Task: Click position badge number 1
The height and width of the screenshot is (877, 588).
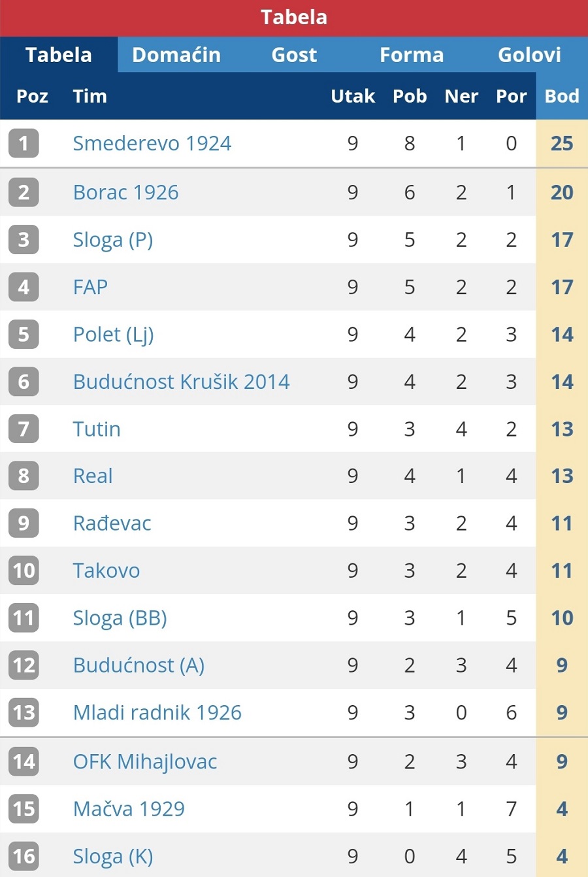Action: point(24,143)
